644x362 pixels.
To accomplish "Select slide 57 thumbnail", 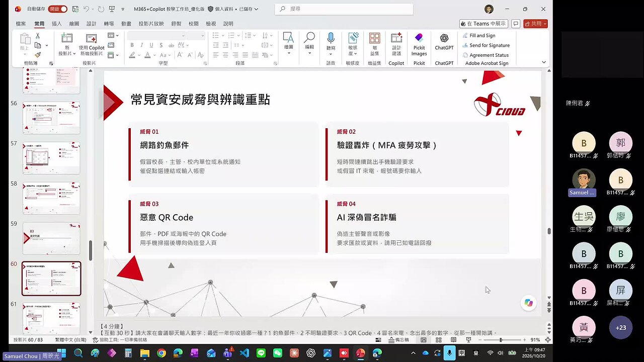I will click(51, 158).
